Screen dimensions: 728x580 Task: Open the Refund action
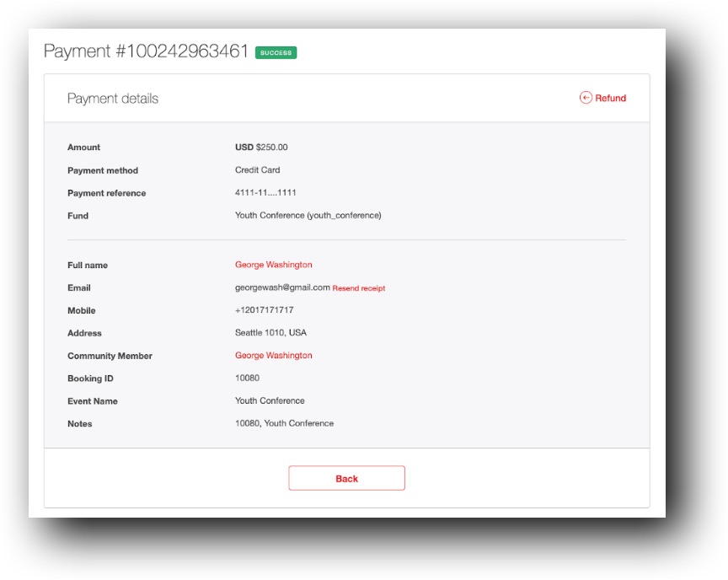coord(611,98)
